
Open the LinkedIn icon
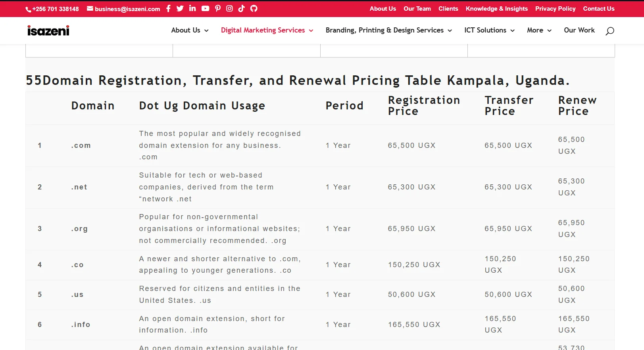click(192, 8)
